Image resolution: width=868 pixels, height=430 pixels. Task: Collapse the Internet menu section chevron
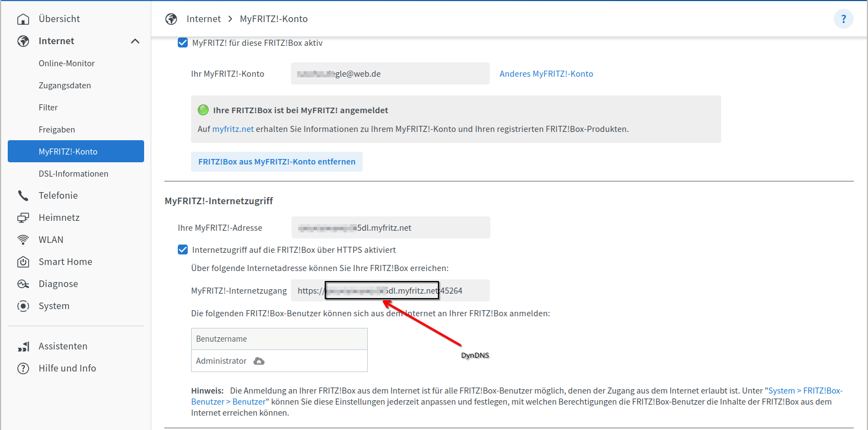click(x=135, y=41)
